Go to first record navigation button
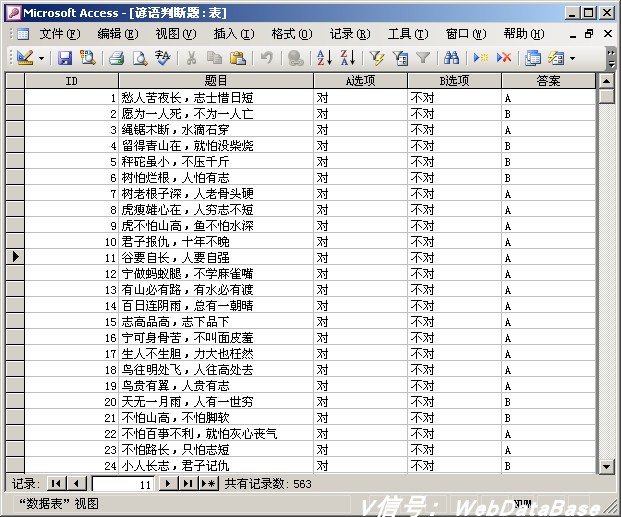 [x=56, y=483]
